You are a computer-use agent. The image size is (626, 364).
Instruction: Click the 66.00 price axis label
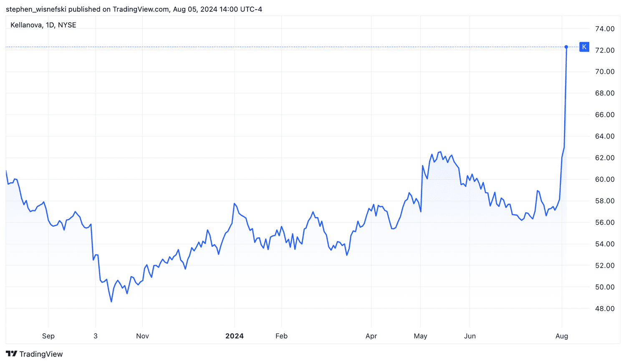tap(605, 115)
